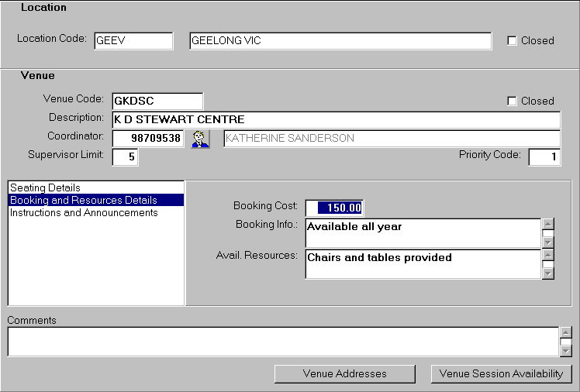The height and width of the screenshot is (392, 580).
Task: Select Booking and Resources Details item
Action: (83, 200)
